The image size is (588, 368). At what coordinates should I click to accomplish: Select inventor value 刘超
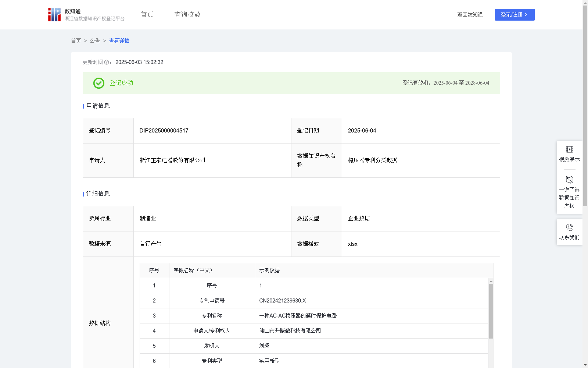click(264, 346)
